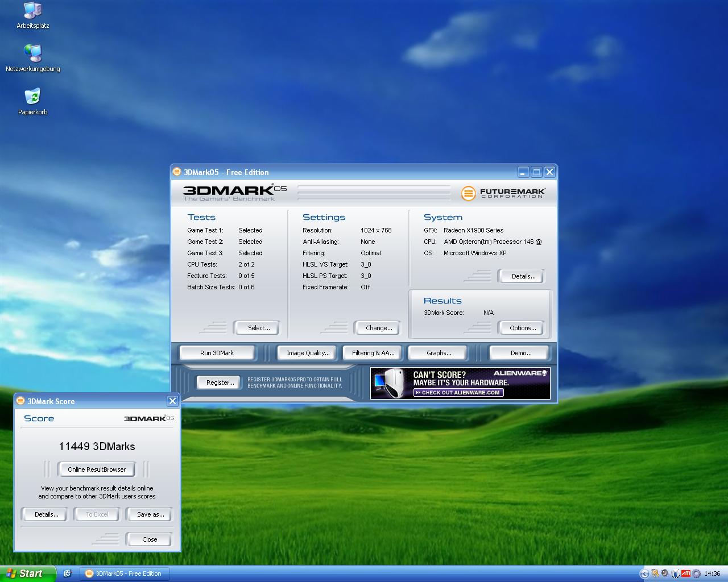This screenshot has height=582, width=728.
Task: Click the colorful figure tray icon
Action: [655, 573]
